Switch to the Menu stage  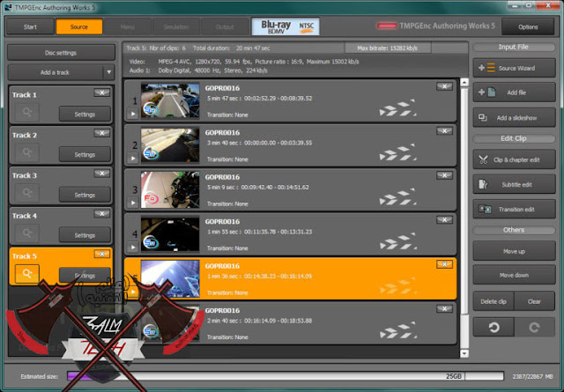pyautogui.click(x=127, y=26)
